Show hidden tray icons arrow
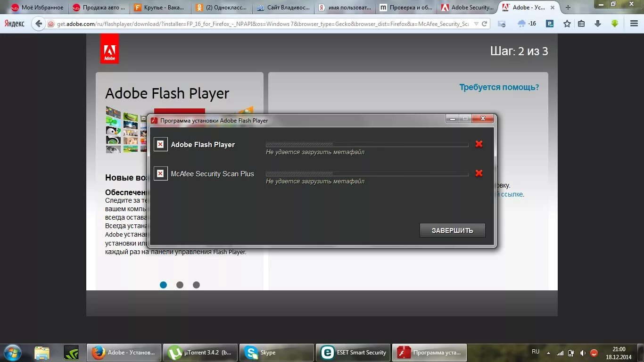Image resolution: width=644 pixels, height=362 pixels. pos(548,353)
